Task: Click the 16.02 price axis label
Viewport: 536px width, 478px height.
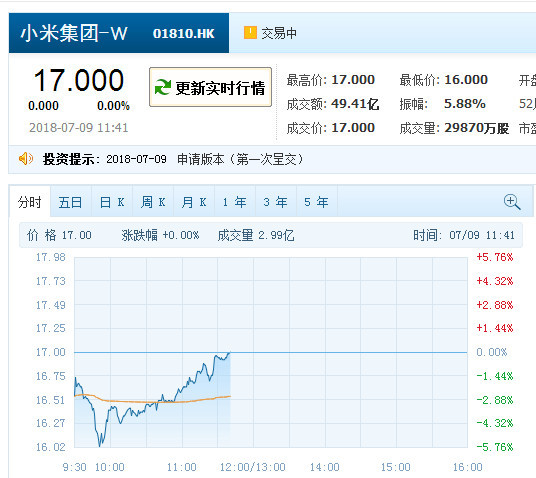Action: [51, 447]
